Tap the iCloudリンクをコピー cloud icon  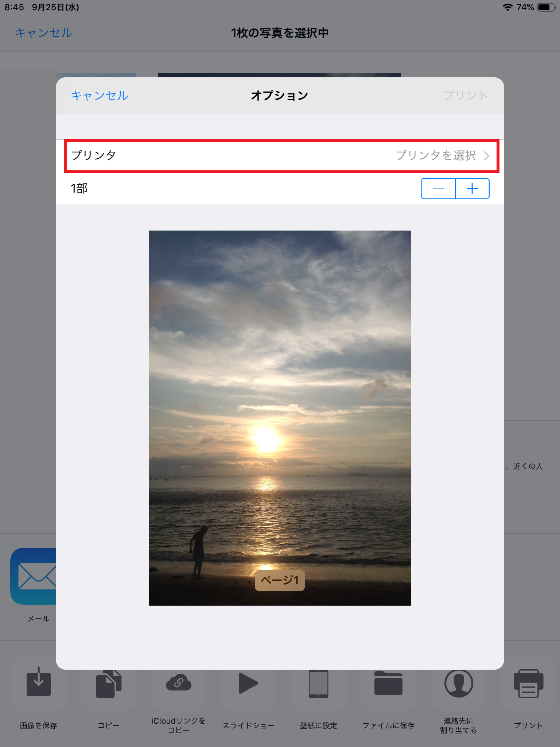click(x=178, y=682)
